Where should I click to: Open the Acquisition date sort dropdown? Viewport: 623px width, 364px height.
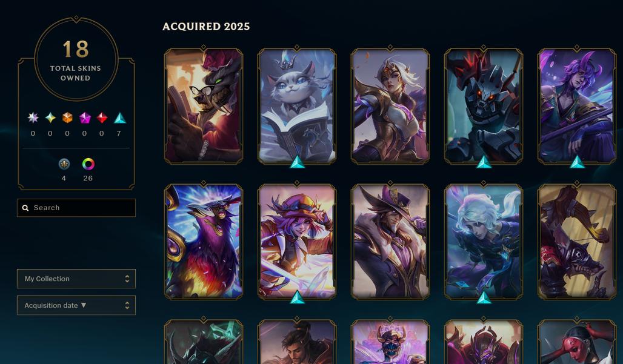point(76,305)
